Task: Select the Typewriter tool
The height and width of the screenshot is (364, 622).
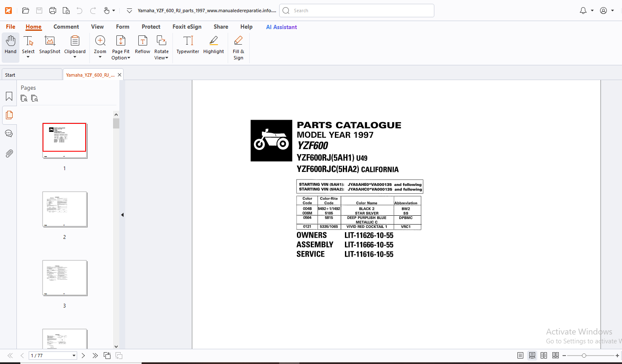Action: (x=188, y=45)
